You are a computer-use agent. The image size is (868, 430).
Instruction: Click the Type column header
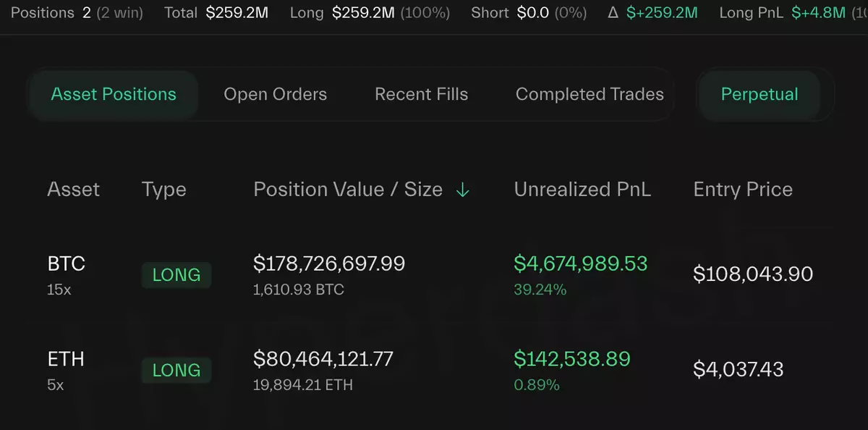[164, 190]
